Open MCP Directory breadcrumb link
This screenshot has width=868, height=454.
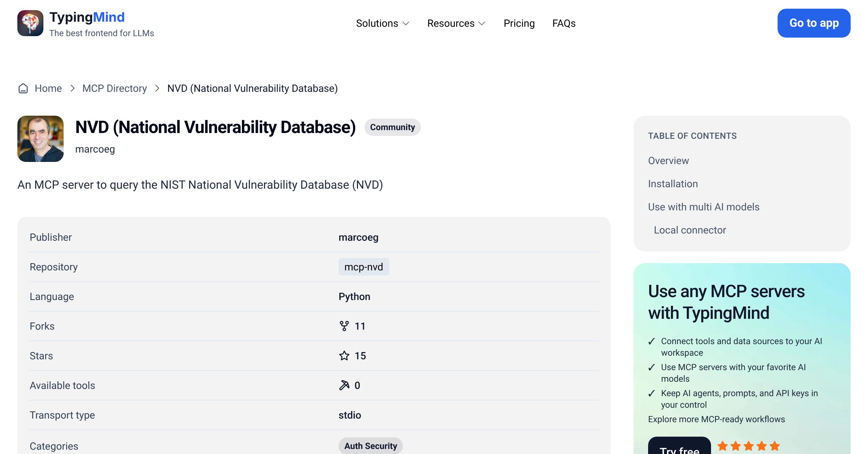coord(115,88)
